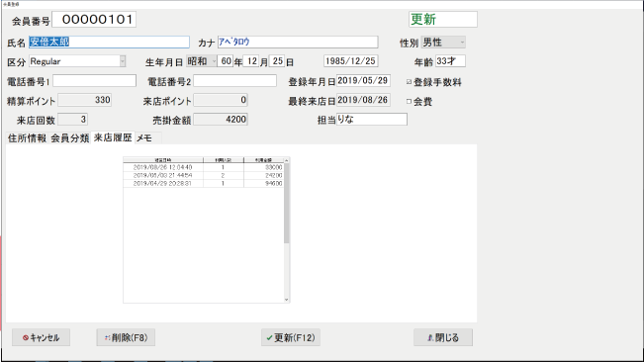Click the 閉じる button label

click(x=447, y=338)
